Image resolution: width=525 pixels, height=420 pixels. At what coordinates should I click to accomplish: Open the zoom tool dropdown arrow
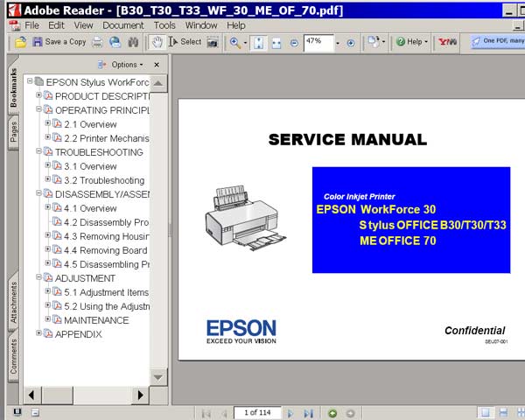245,43
